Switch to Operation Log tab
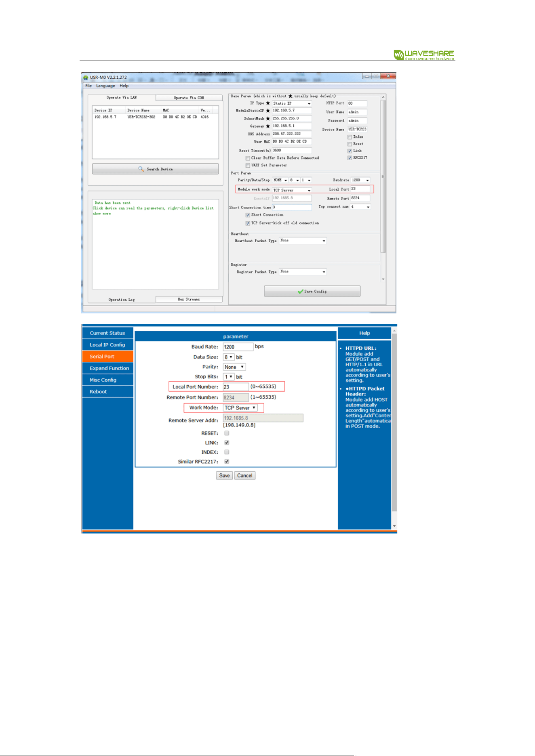535x756 pixels. tap(122, 300)
